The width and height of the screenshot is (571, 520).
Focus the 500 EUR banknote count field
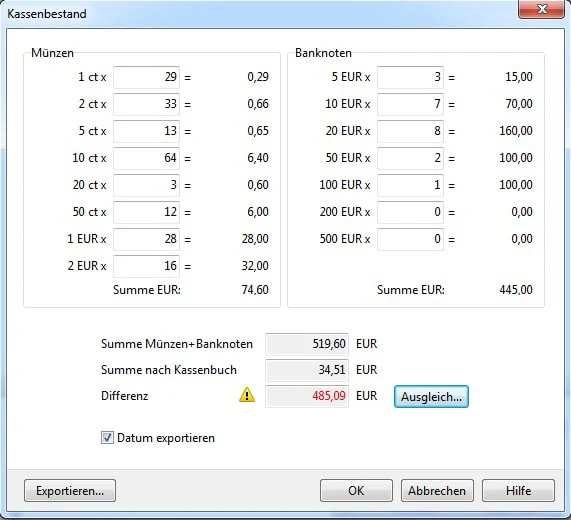(x=410, y=239)
